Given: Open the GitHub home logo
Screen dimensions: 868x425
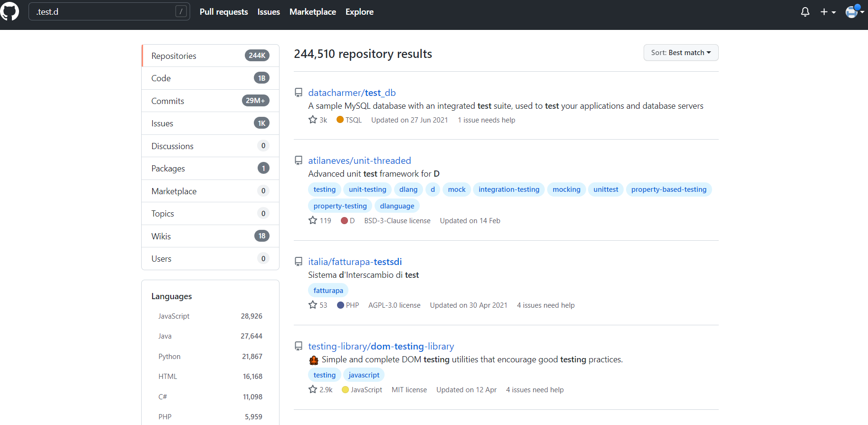Looking at the screenshot, I should (10, 11).
